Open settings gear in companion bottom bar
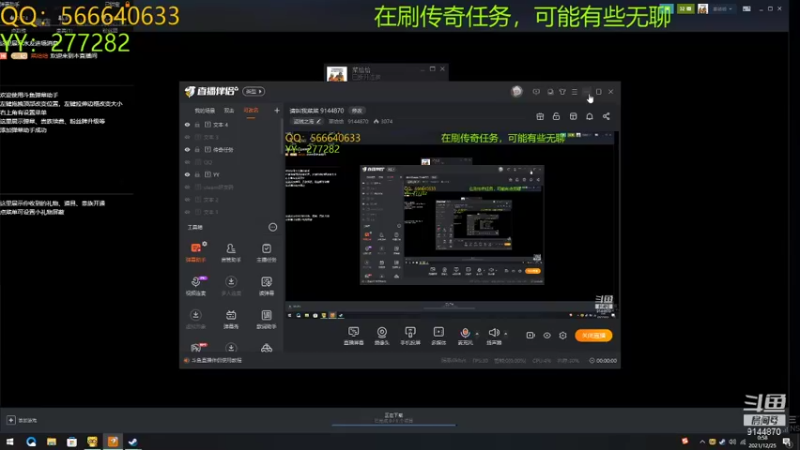Image resolution: width=800 pixels, height=450 pixels. click(563, 335)
